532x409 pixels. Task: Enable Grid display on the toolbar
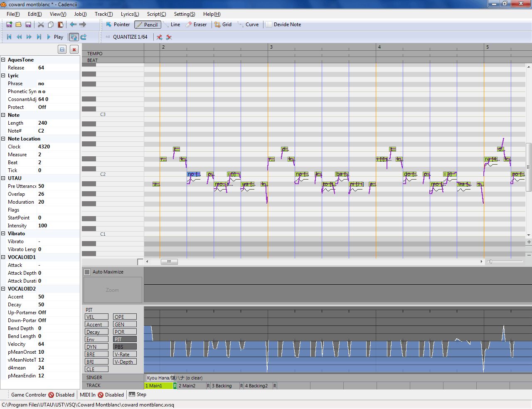coord(223,25)
